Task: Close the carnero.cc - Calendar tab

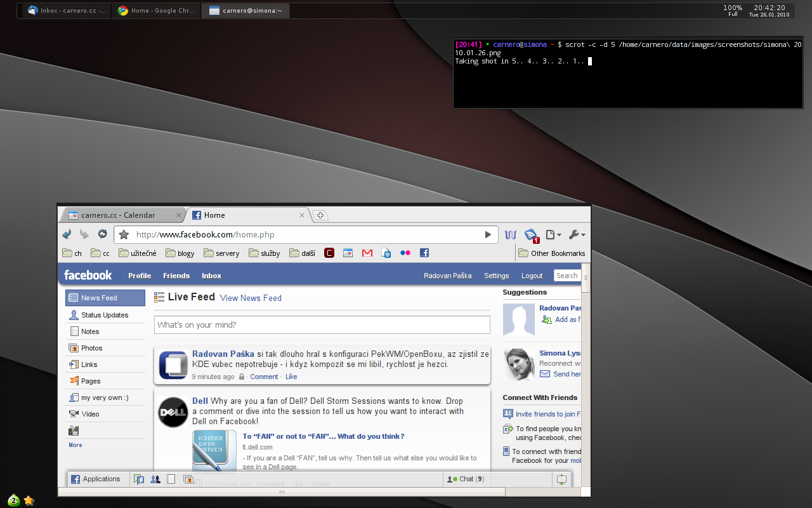Action: tap(178, 215)
